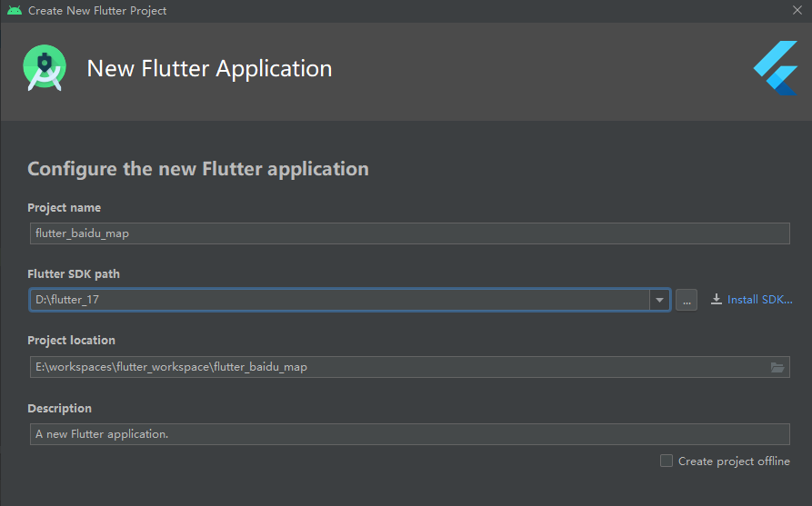Click the New Flutter Application title text
The image size is (812, 506).
click(210, 68)
